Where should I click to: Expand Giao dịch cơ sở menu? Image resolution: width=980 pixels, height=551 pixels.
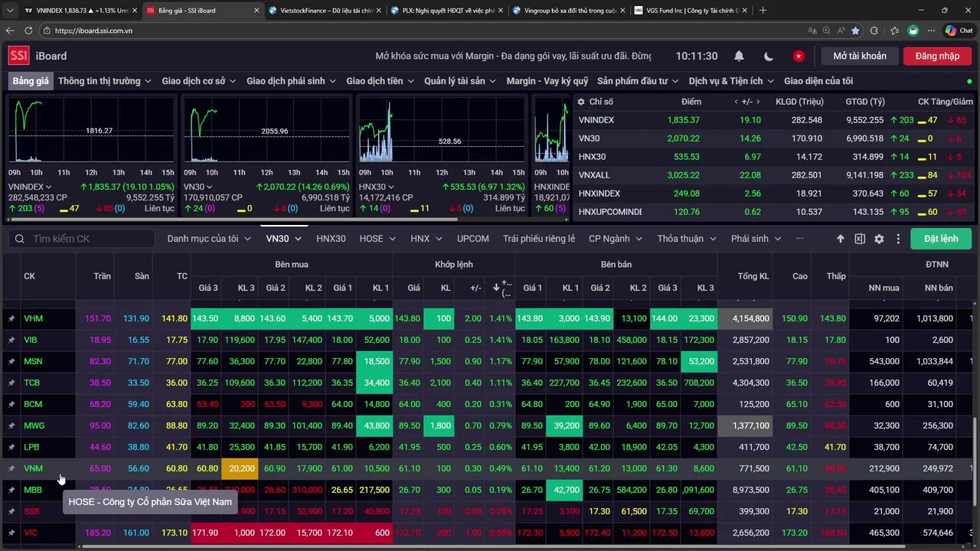[199, 81]
